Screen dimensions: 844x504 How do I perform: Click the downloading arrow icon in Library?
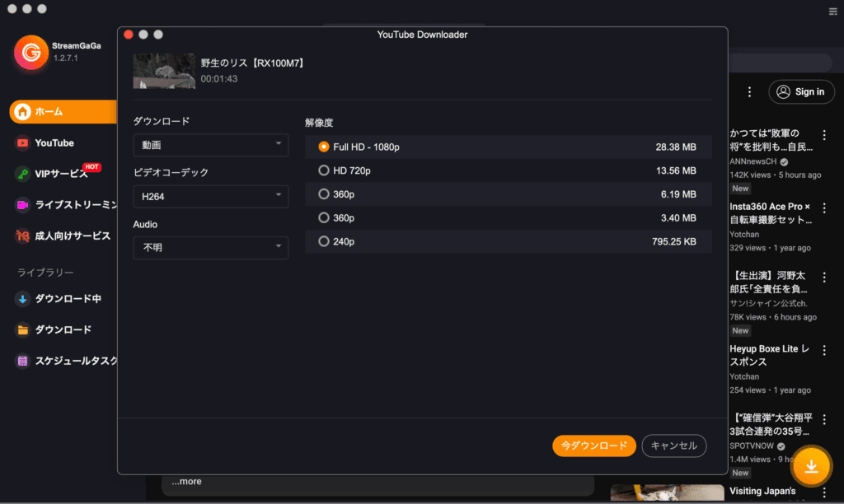tap(22, 298)
